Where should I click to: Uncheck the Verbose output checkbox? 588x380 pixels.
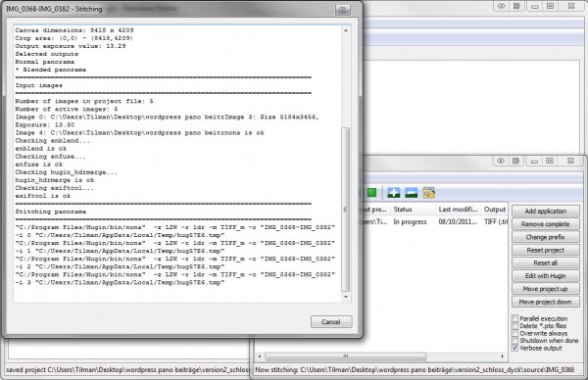coord(515,348)
